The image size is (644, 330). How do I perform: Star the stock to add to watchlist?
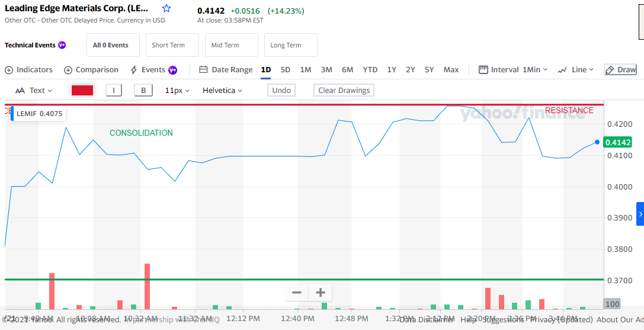pyautogui.click(x=166, y=9)
